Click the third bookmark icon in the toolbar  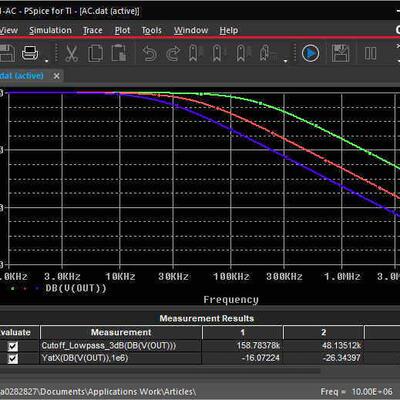point(241,53)
